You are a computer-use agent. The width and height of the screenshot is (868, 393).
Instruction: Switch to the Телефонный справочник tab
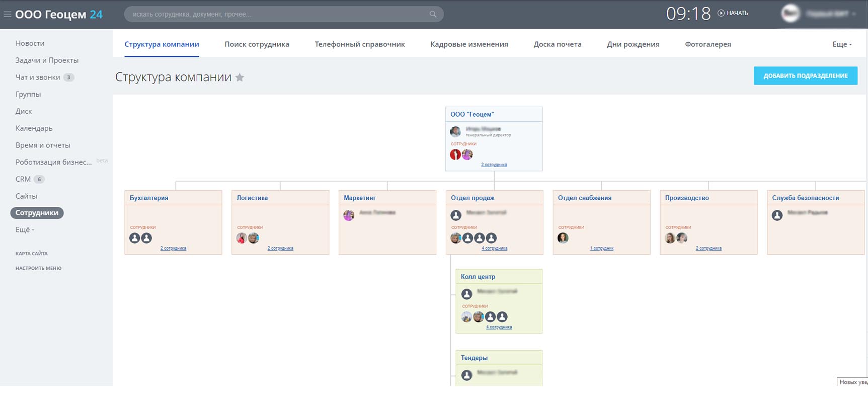[x=360, y=44]
